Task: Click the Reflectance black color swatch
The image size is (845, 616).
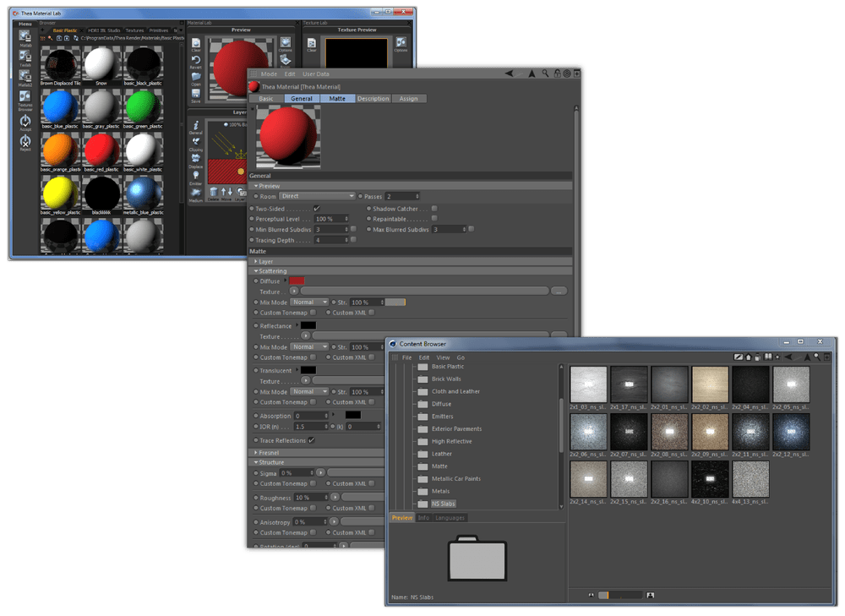Action: tap(308, 325)
